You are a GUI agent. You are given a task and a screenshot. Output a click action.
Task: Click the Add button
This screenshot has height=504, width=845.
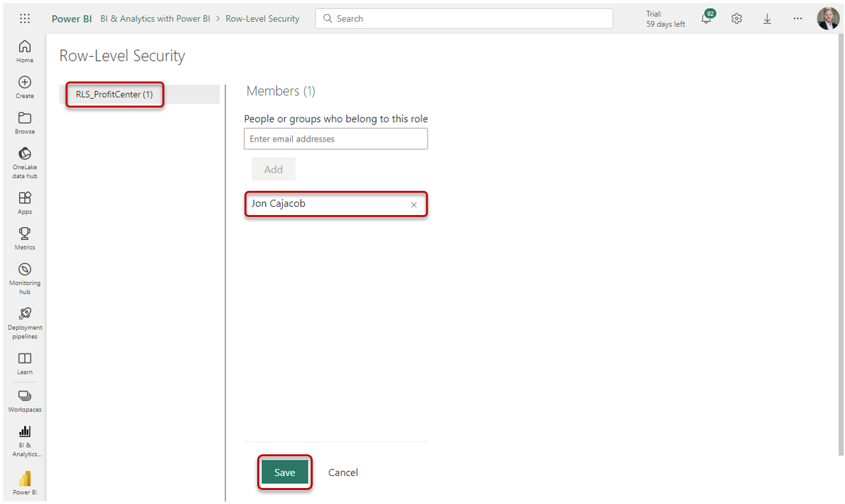click(273, 170)
